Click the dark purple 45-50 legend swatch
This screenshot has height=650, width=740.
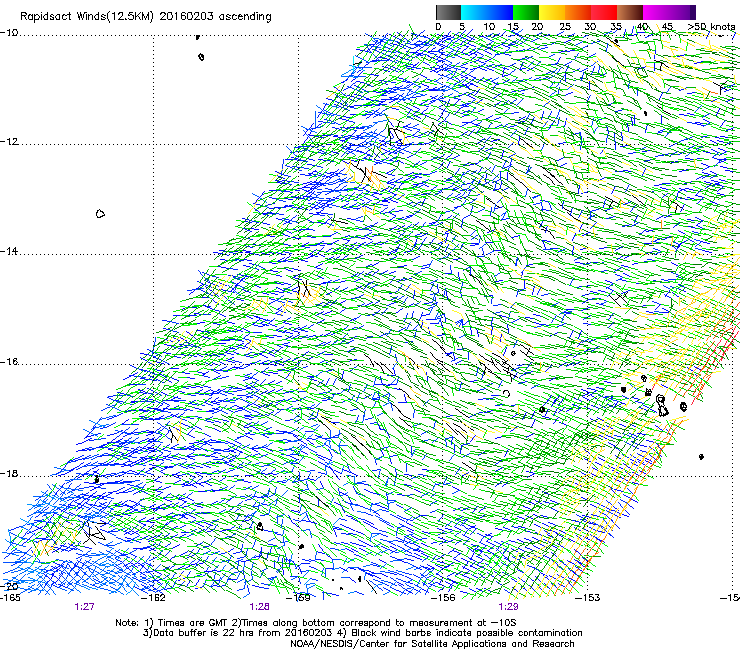tap(682, 12)
